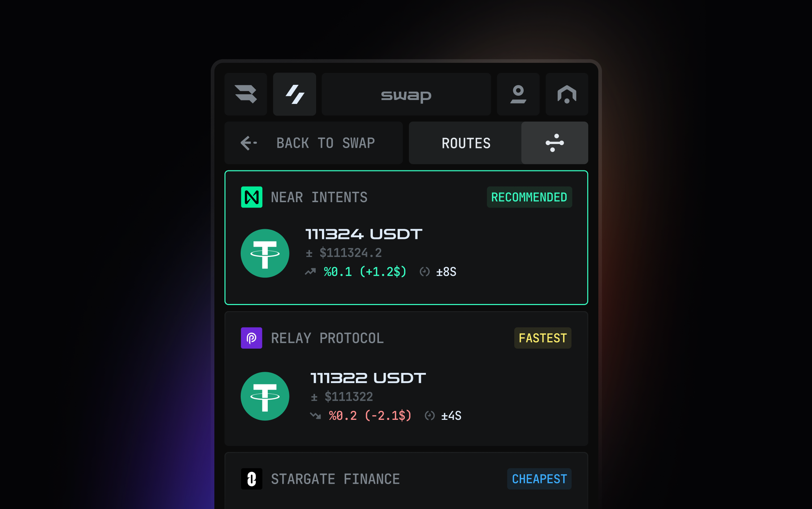Click the Recommended badge
812x509 pixels.
(529, 197)
